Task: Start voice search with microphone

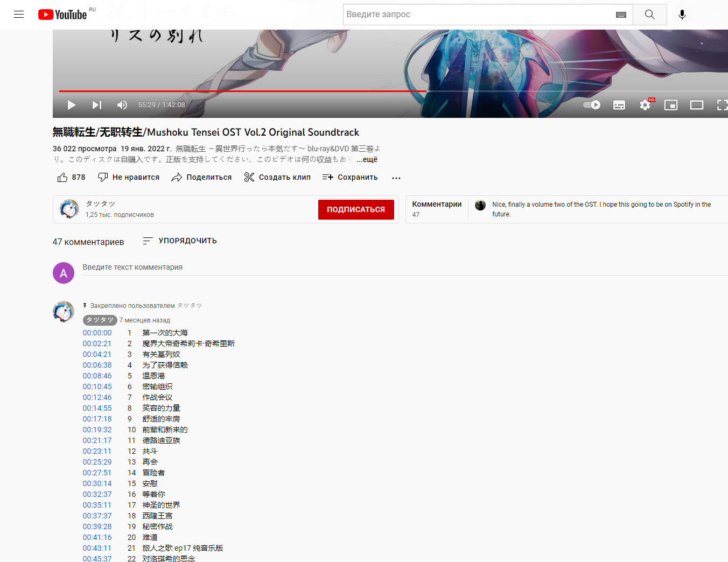Action: [x=682, y=15]
